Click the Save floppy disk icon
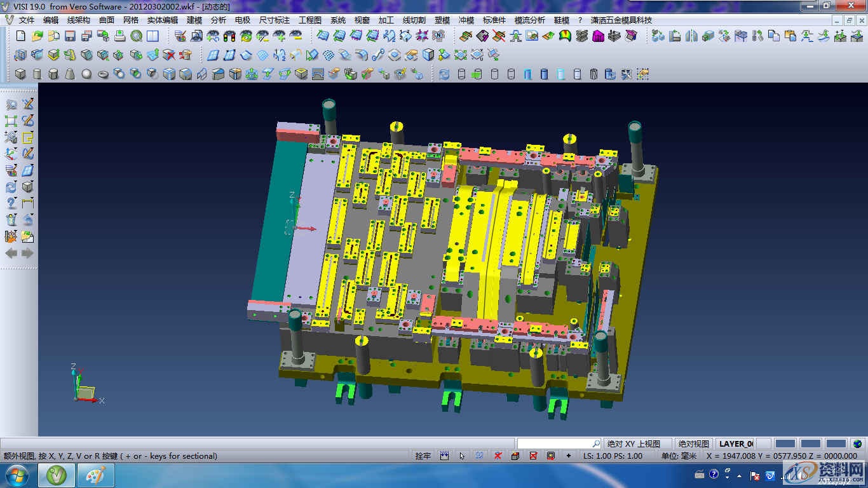This screenshot has height=488, width=868. coord(70,36)
